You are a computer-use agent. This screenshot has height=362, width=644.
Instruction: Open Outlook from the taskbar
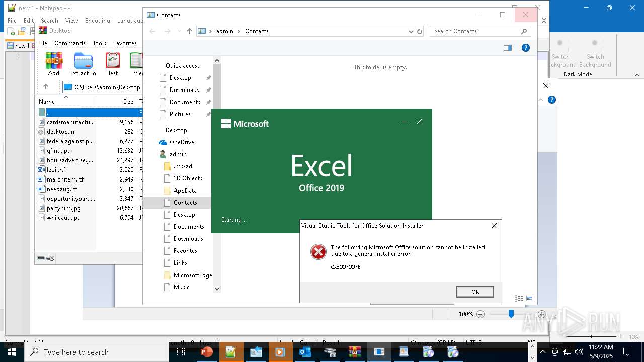[305, 352]
